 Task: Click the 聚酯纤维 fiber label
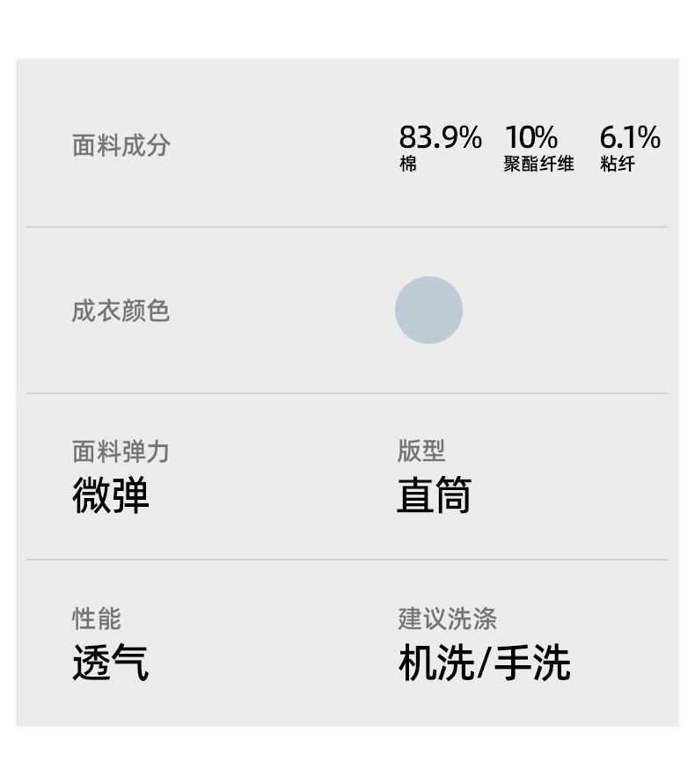click(538, 165)
